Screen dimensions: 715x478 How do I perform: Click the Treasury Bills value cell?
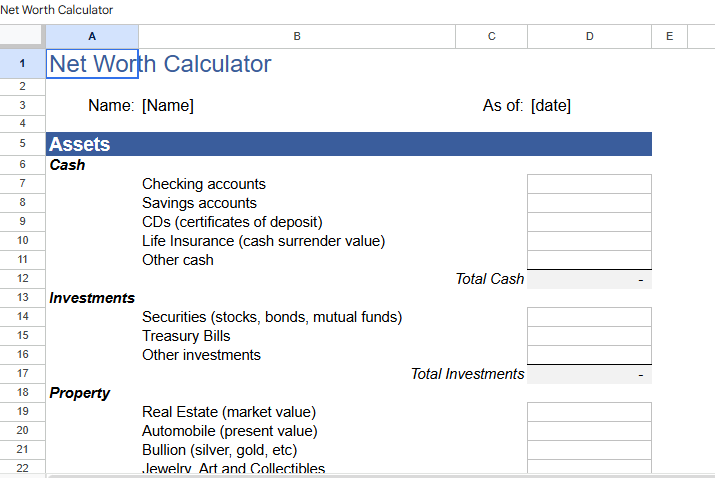tap(590, 336)
